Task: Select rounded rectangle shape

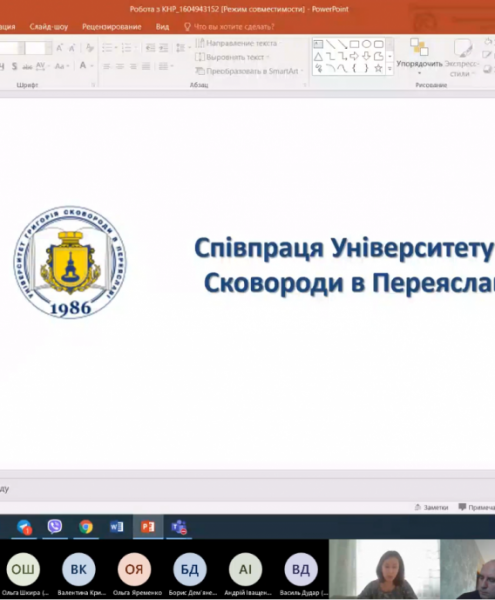Action: coord(378,44)
